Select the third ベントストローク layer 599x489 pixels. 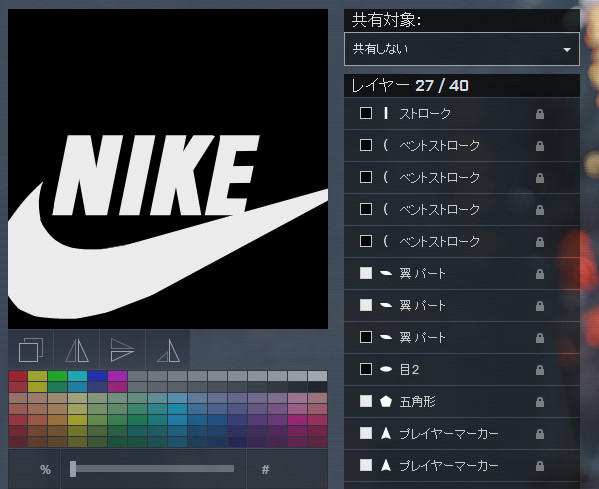(462, 209)
